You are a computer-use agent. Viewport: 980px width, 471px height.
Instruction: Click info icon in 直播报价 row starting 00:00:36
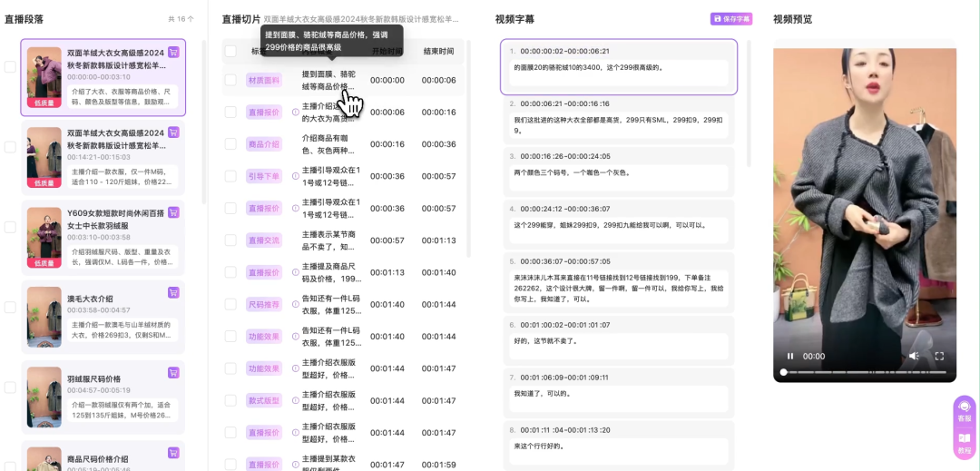click(x=296, y=208)
